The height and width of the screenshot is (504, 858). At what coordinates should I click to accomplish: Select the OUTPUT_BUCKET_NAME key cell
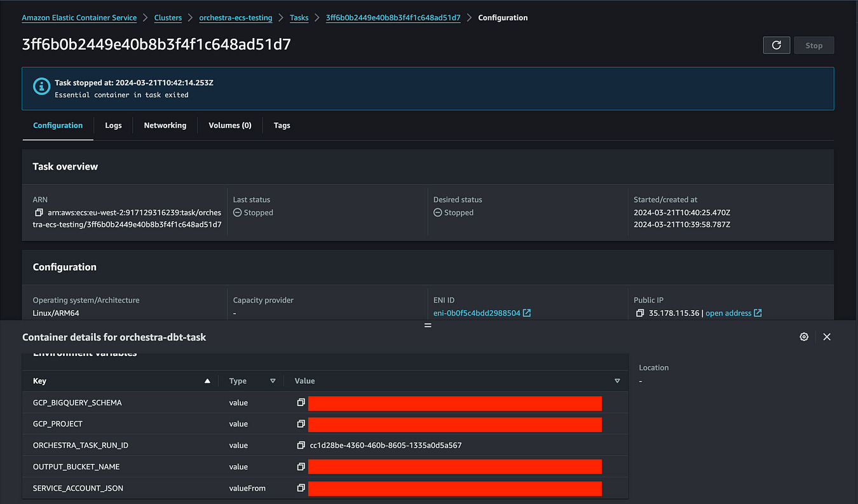coord(76,467)
